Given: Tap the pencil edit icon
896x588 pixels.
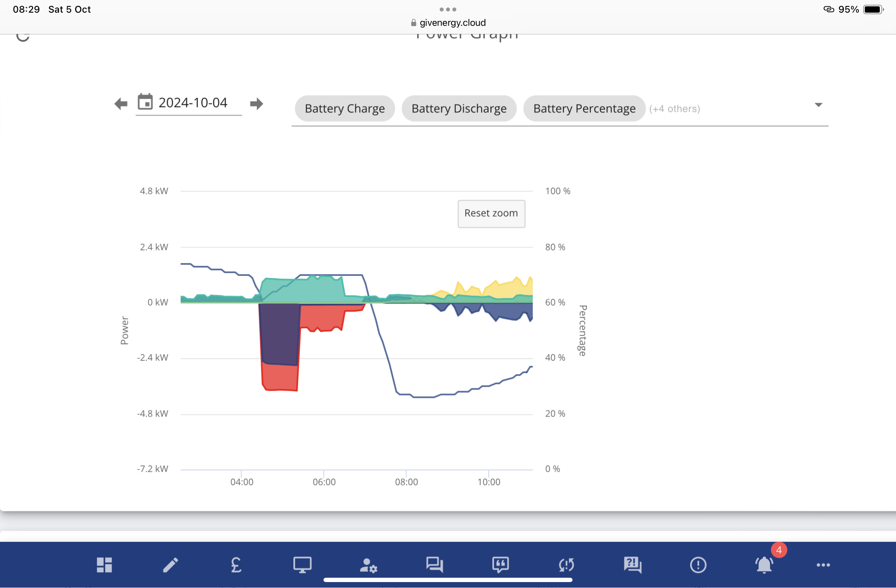Looking at the screenshot, I should [x=170, y=565].
